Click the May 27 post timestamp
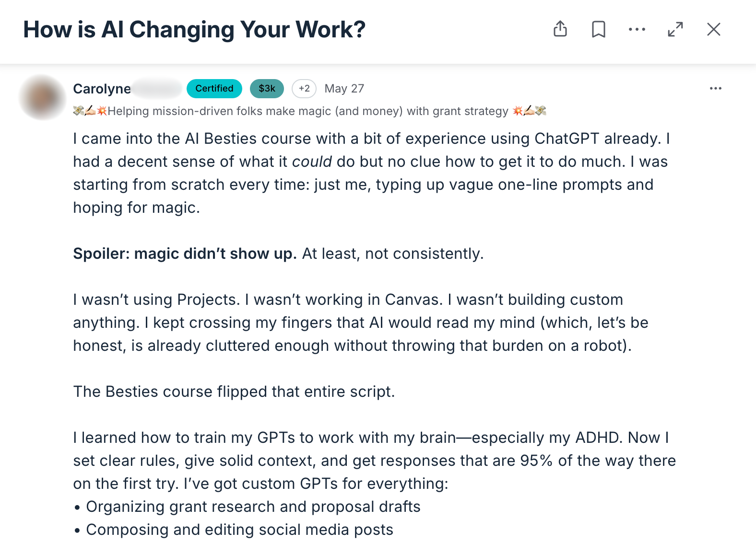Viewport: 756px width, 543px height. 344,89
